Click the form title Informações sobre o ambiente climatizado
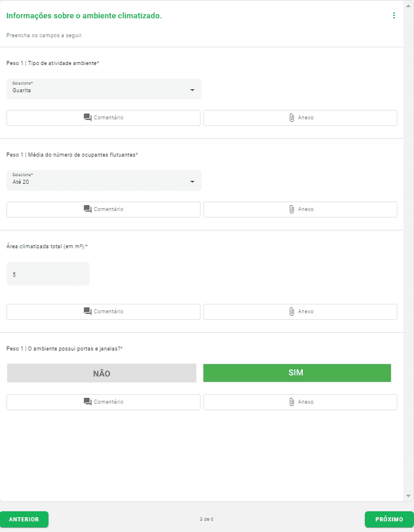The image size is (414, 532). 84,16
